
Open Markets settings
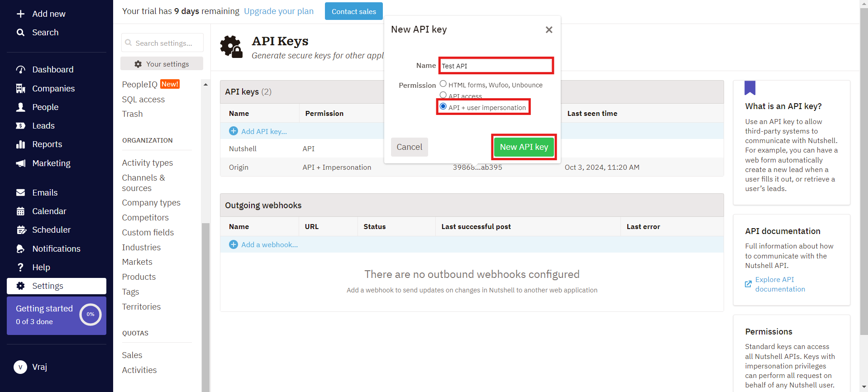point(137,262)
